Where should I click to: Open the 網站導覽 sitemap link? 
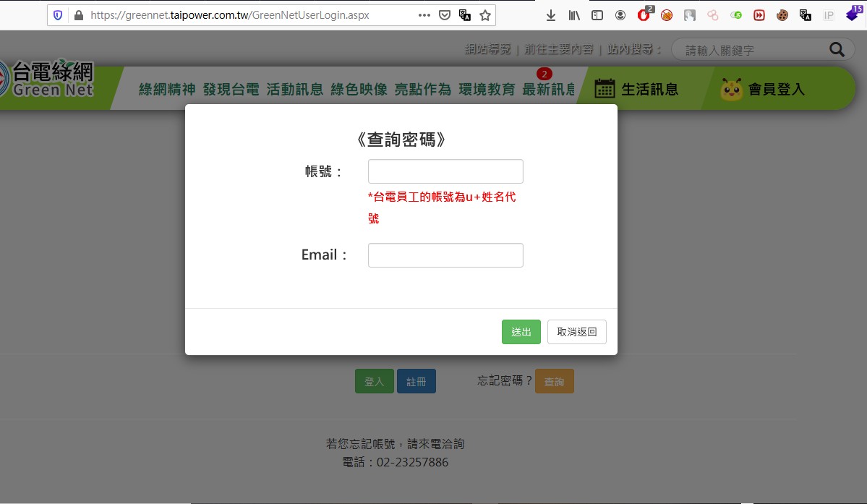click(x=487, y=49)
